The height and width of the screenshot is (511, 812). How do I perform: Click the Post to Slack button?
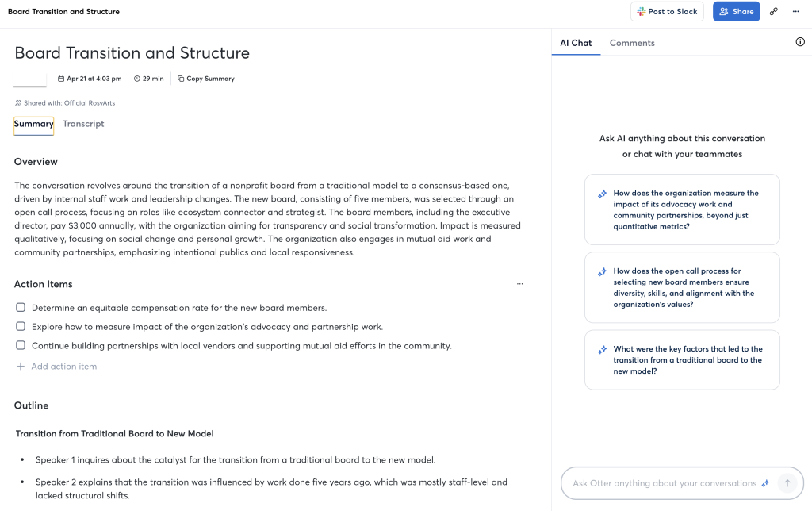click(x=667, y=12)
